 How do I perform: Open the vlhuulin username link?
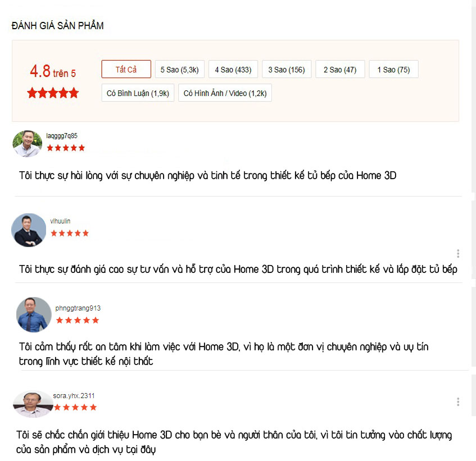pos(60,221)
